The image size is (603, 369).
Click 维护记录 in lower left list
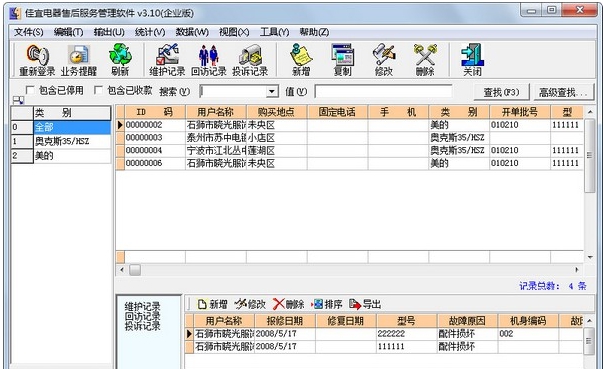(x=143, y=306)
